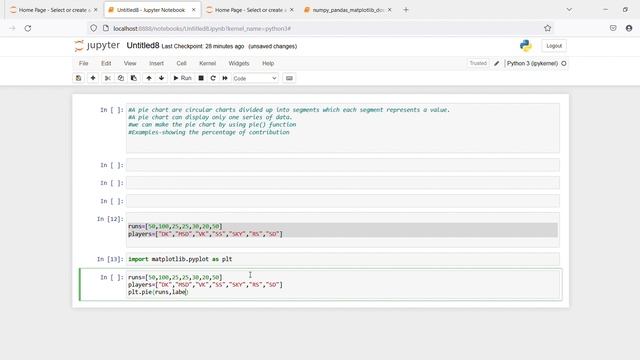Open the command palette keyboard icon
This screenshot has height=360, width=640.
289,78
